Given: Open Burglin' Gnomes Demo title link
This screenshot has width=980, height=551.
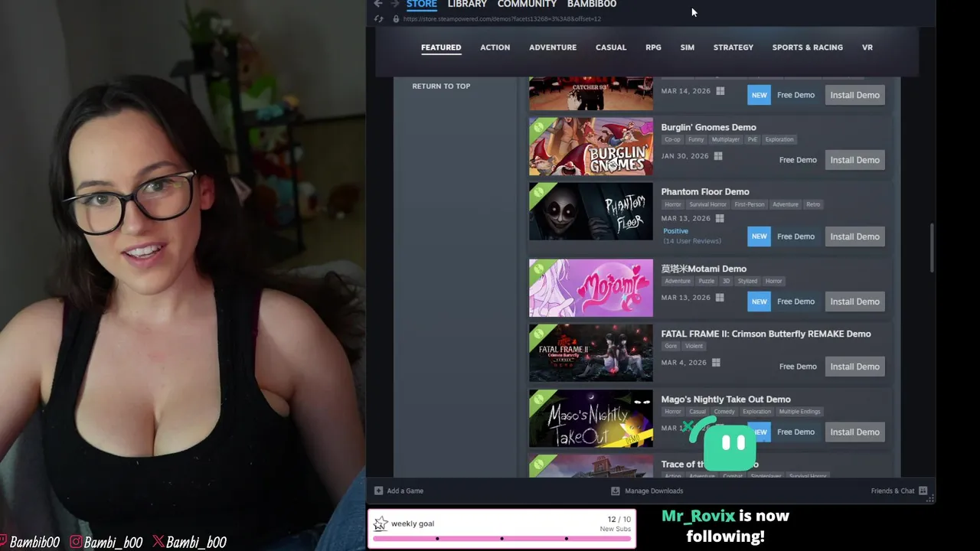Looking at the screenshot, I should pyautogui.click(x=708, y=127).
